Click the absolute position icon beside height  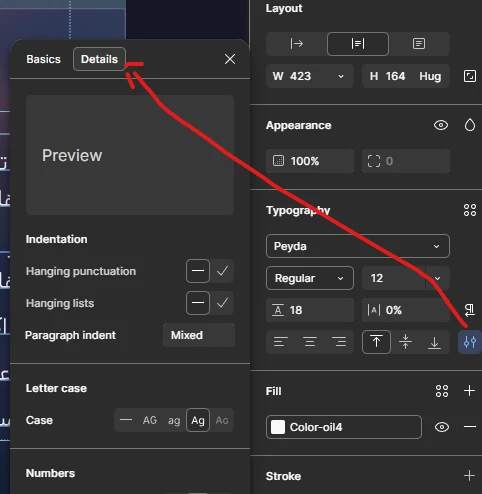coord(469,76)
